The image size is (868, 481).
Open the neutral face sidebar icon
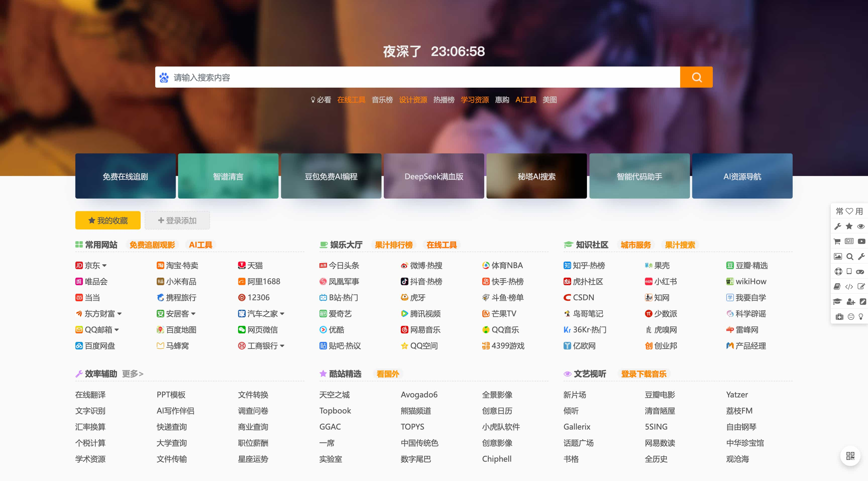pos(851,317)
